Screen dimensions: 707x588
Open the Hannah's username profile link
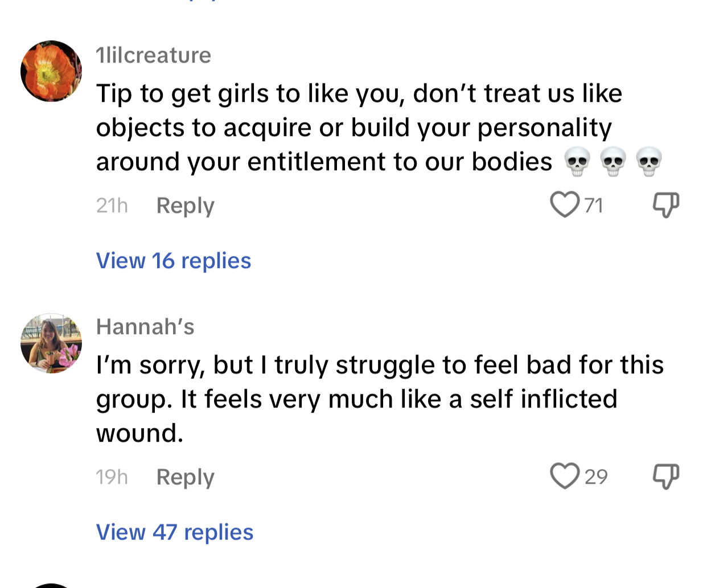[x=145, y=327]
